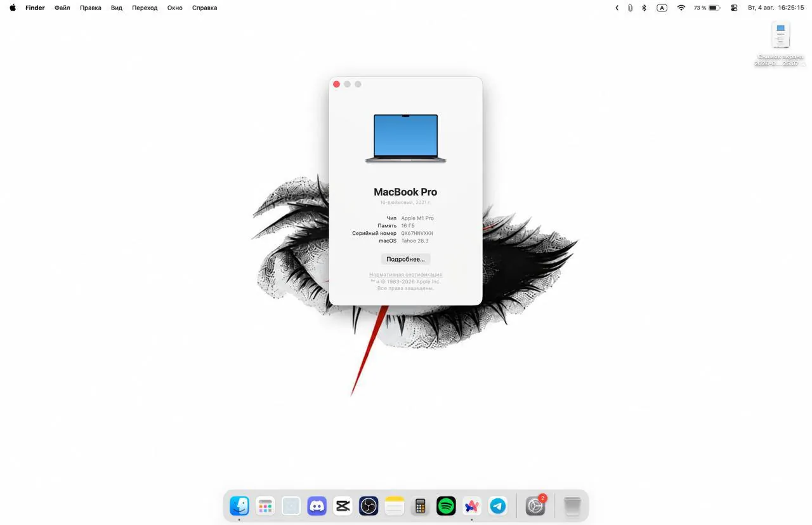Open the Notes app in the Dock

394,506
